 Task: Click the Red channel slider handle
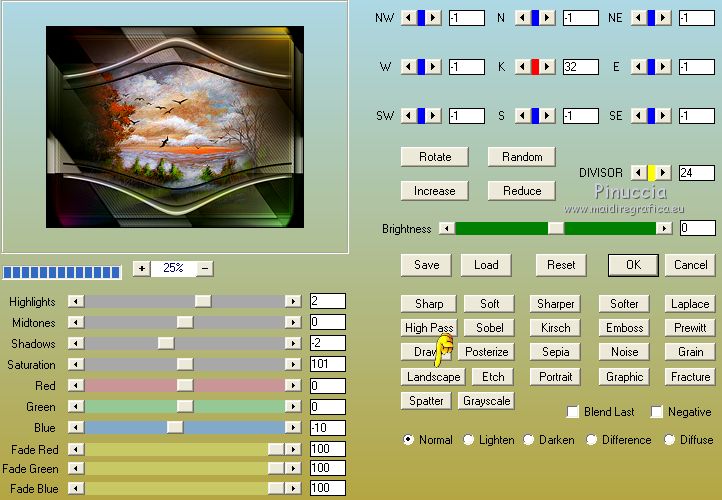click(185, 385)
